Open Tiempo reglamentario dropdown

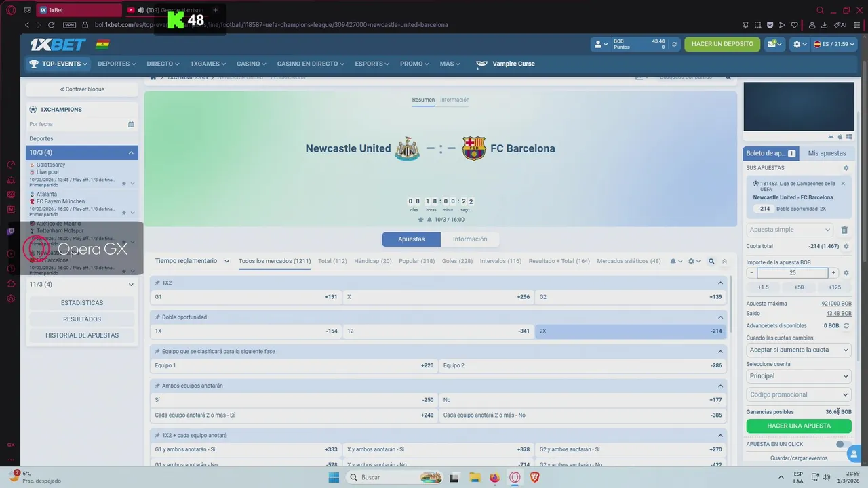pyautogui.click(x=192, y=261)
